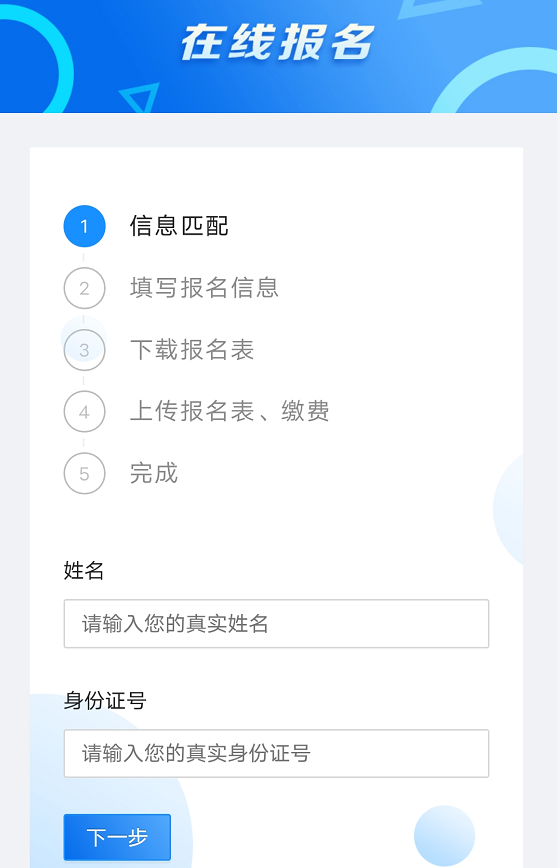Open the 下载报名表 step
Screen dimensions: 560x868
click(191, 350)
